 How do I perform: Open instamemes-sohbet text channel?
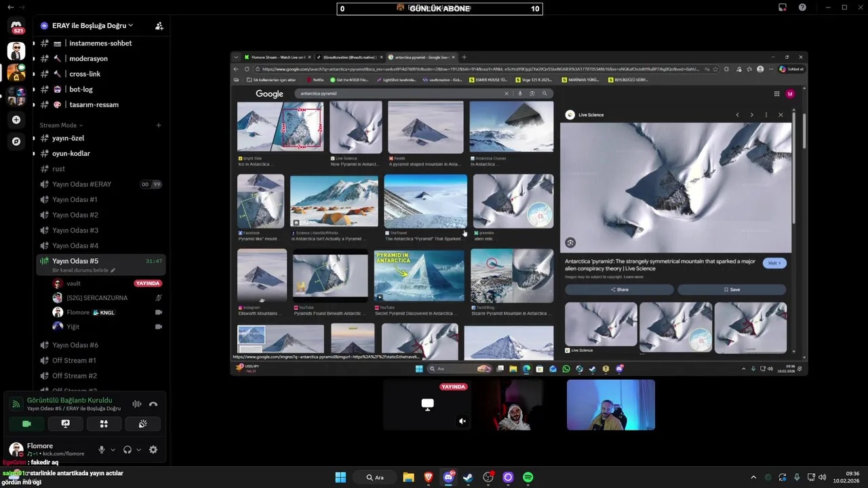(100, 43)
